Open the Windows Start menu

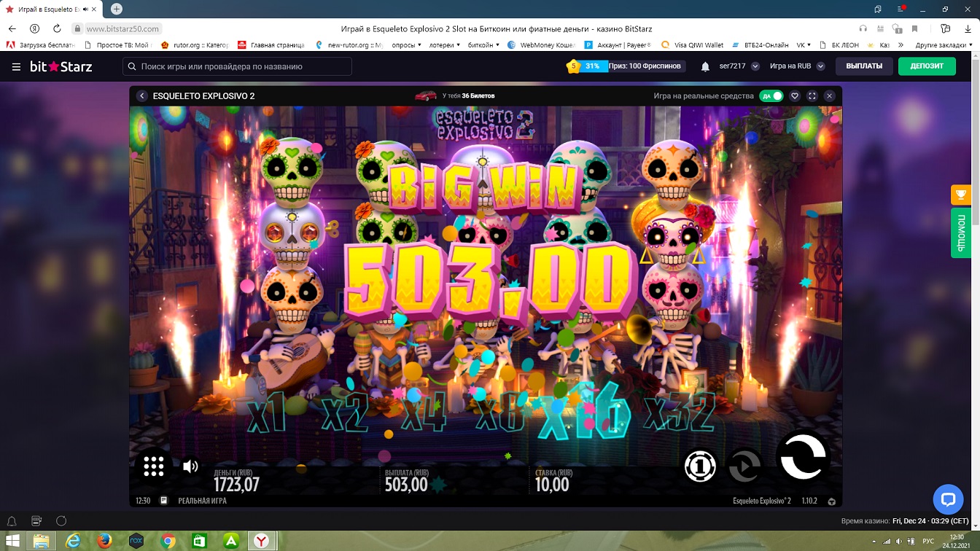[12, 541]
